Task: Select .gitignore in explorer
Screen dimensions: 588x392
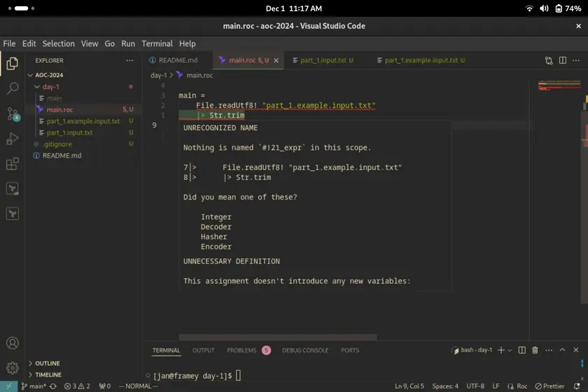Action: (x=83, y=144)
